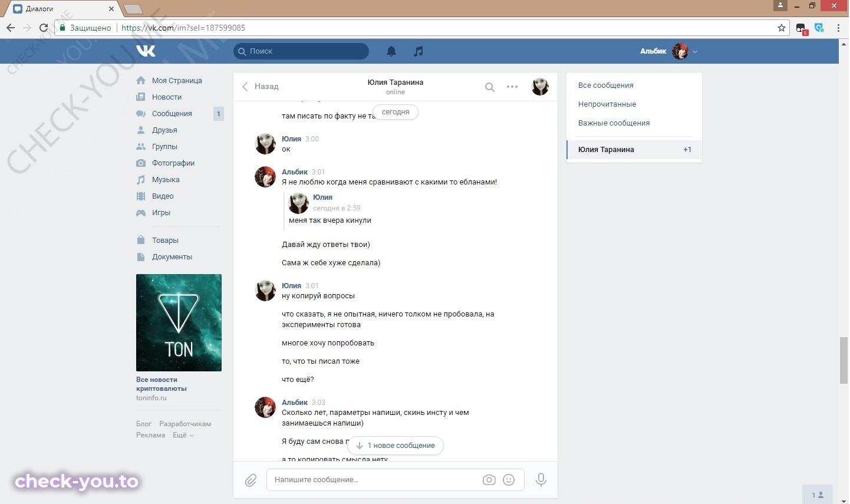This screenshot has width=850, height=504.
Task: Open Новости from sidebar
Action: coord(167,97)
